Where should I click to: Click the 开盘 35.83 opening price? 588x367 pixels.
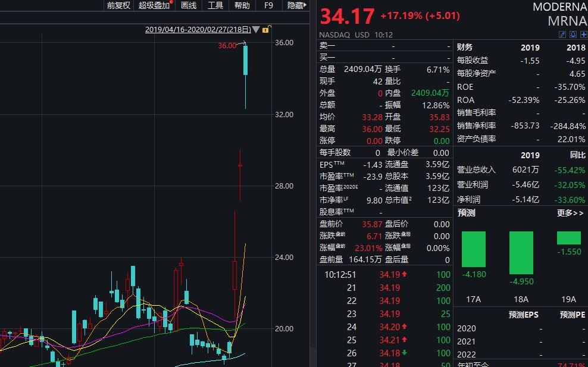click(439, 117)
